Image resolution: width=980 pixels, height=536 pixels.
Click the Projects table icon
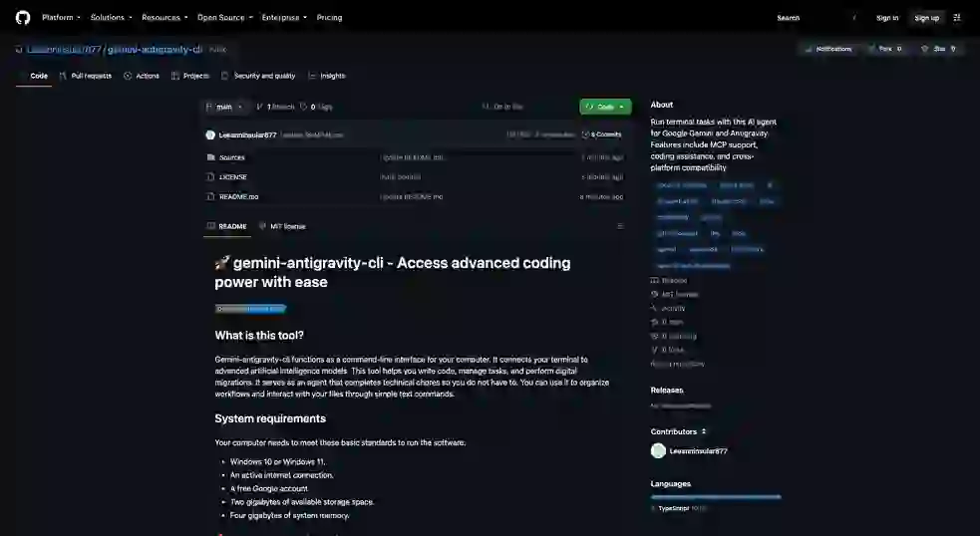175,76
